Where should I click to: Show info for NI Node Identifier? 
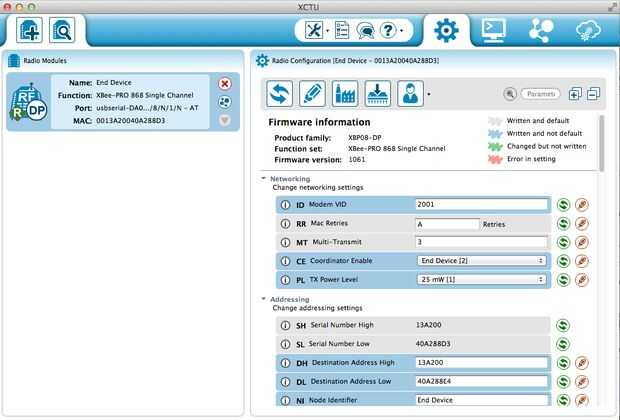285,400
